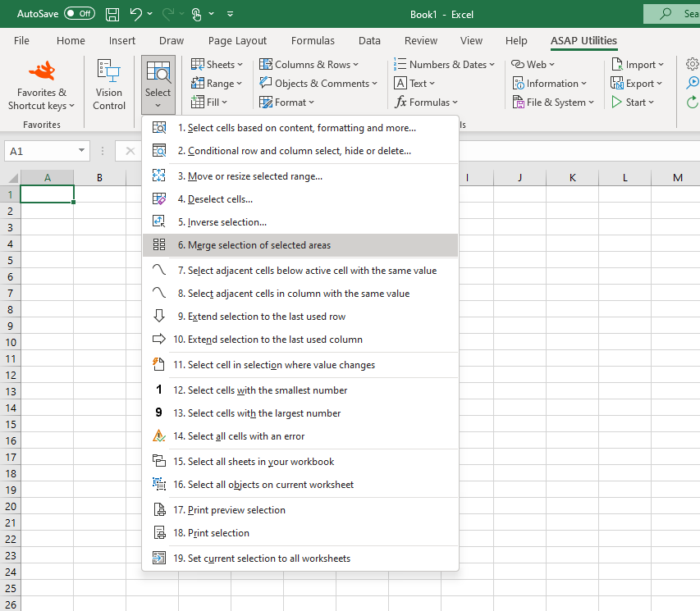
Task: Click the Print selection printer icon
Action: 159,532
